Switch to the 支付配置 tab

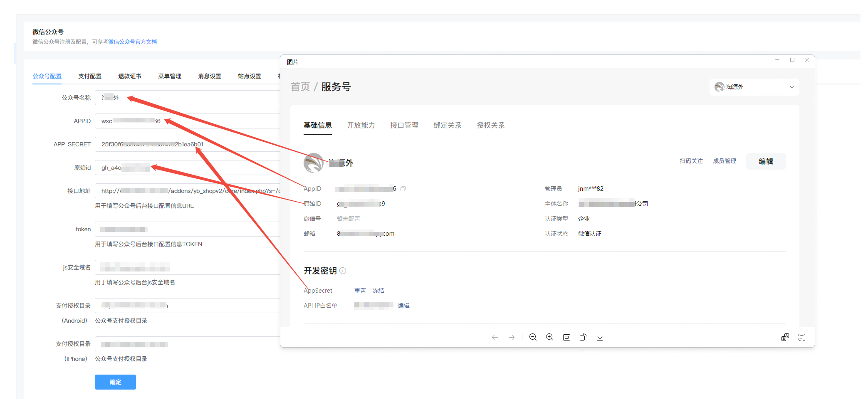[x=90, y=76]
